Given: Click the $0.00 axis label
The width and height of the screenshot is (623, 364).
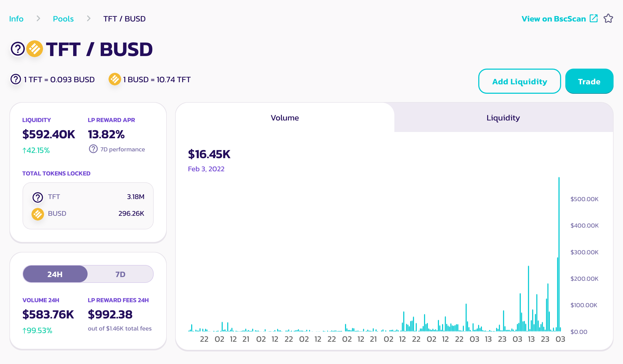Looking at the screenshot, I should [x=579, y=332].
